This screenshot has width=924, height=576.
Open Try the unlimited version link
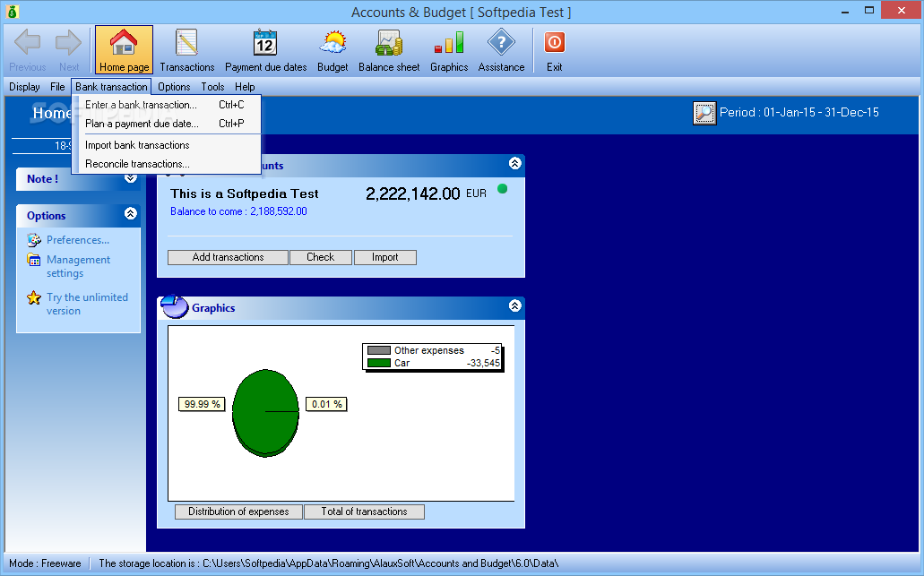coord(87,304)
